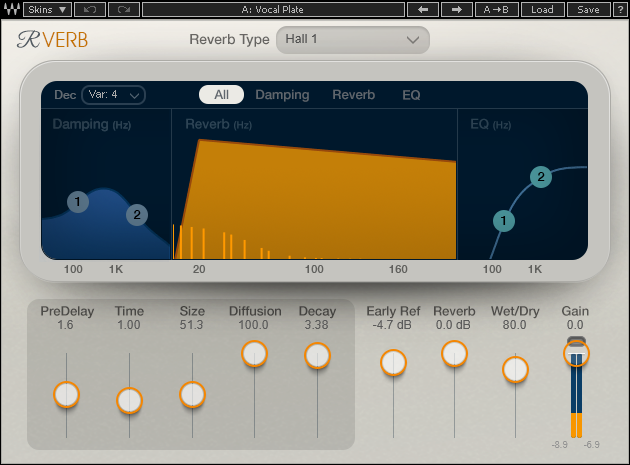This screenshot has width=630, height=465.
Task: Click the Early Ref value -4.7 dB
Action: point(392,325)
